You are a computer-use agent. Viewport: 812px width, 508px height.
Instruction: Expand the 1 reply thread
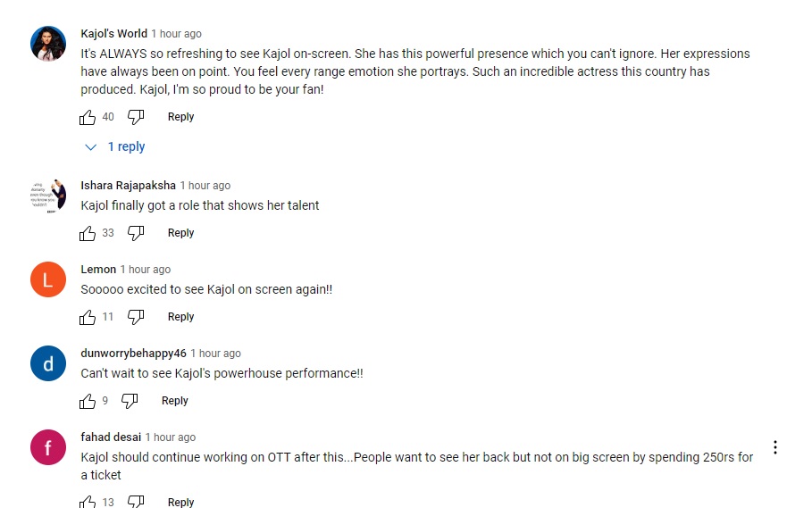[115, 147]
